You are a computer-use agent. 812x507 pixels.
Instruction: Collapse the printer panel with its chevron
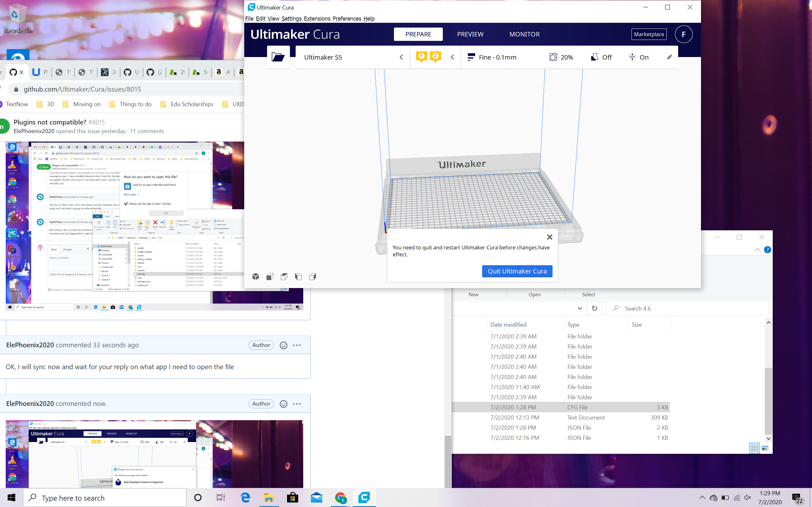pos(401,57)
